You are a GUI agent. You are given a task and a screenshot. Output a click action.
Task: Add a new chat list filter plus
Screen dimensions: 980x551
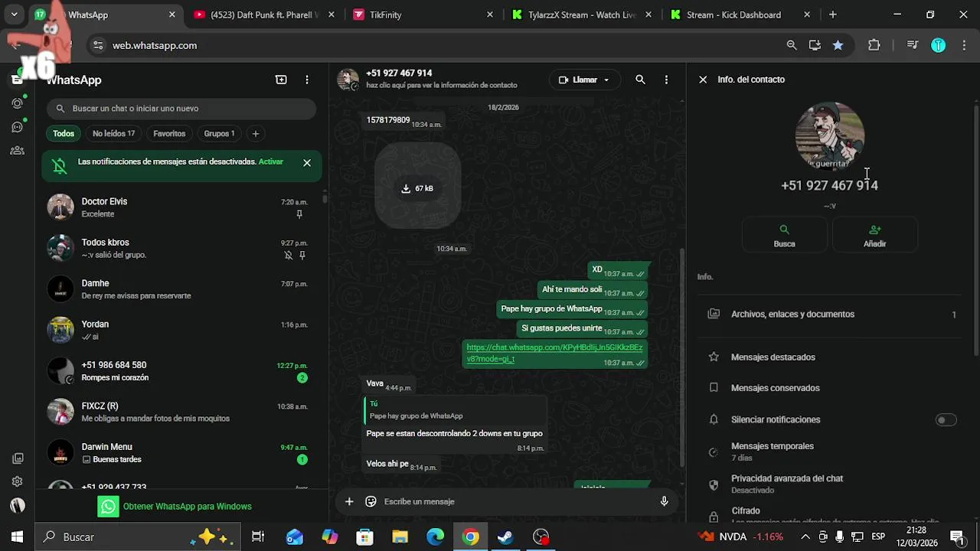256,133
